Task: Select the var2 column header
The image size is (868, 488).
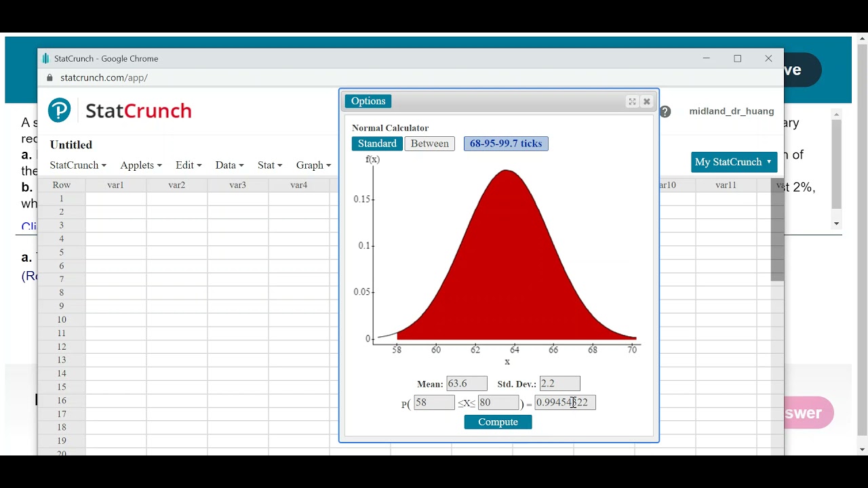Action: point(177,185)
